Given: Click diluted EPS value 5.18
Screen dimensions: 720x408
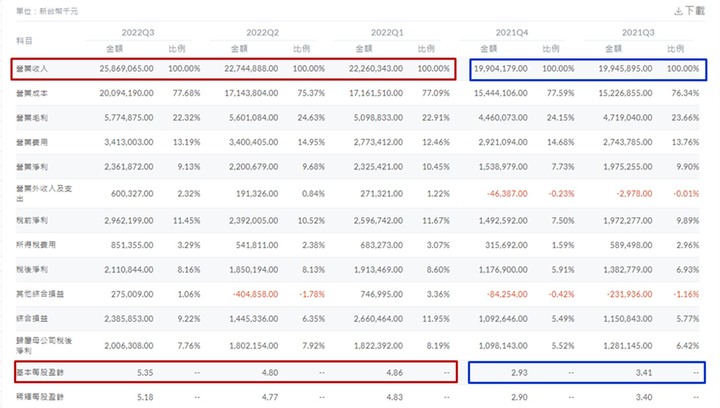Looking at the screenshot, I should (x=145, y=397).
